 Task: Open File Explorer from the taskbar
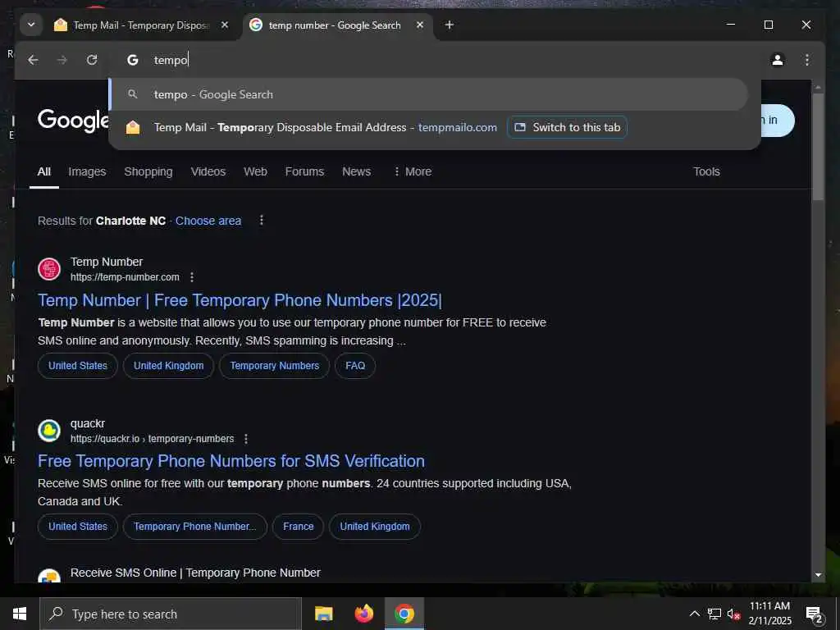tap(323, 614)
